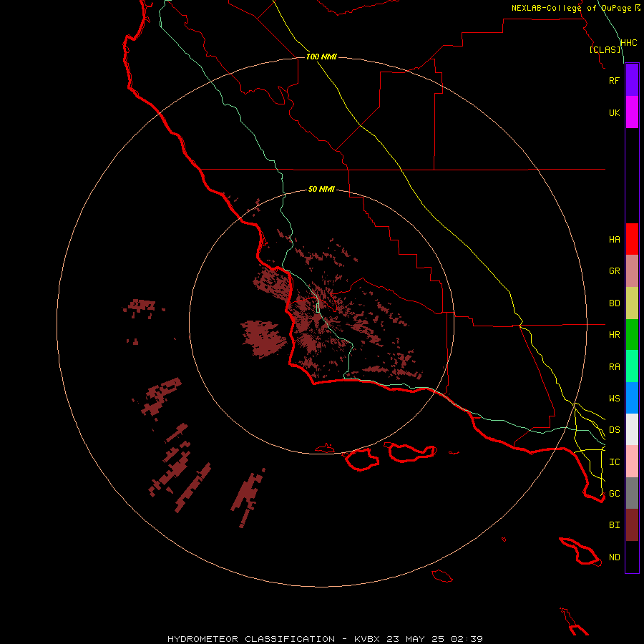
Task: Click the DS white legend swatch
Action: (632, 429)
